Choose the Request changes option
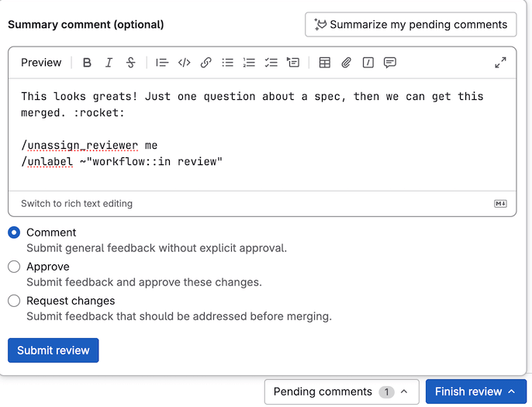The width and height of the screenshot is (532, 407). 14,301
